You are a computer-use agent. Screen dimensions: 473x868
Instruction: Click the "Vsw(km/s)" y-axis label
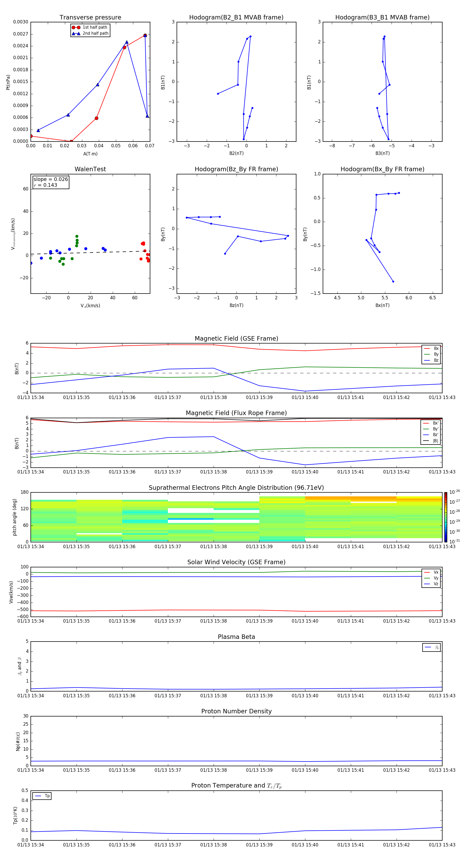(x=11, y=592)
